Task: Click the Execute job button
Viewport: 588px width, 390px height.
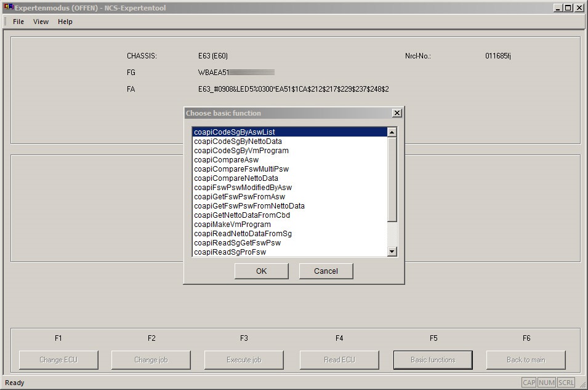Action: pyautogui.click(x=244, y=360)
